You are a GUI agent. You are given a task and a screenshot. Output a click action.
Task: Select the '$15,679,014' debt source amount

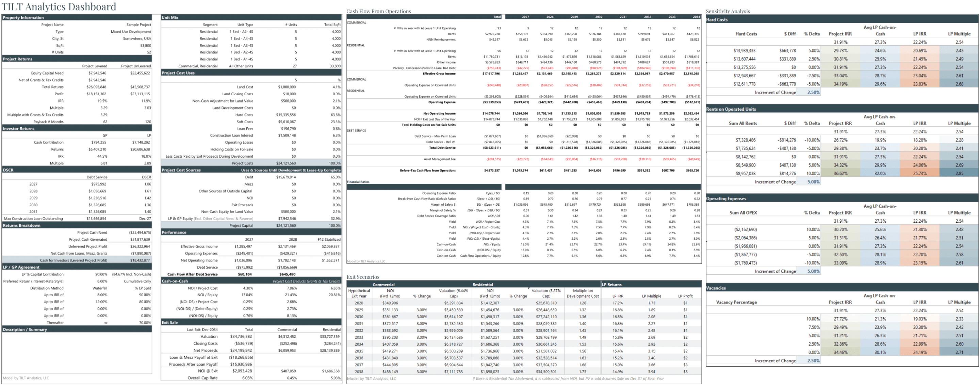tap(286, 177)
